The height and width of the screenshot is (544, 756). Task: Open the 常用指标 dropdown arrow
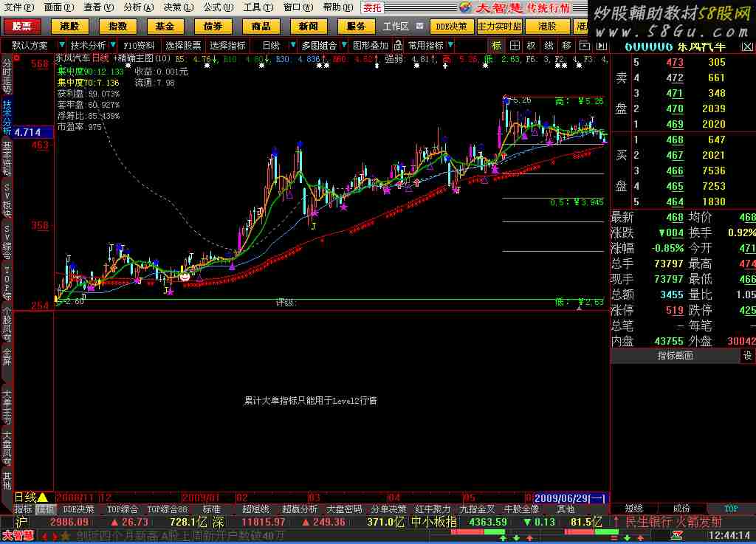coord(450,45)
